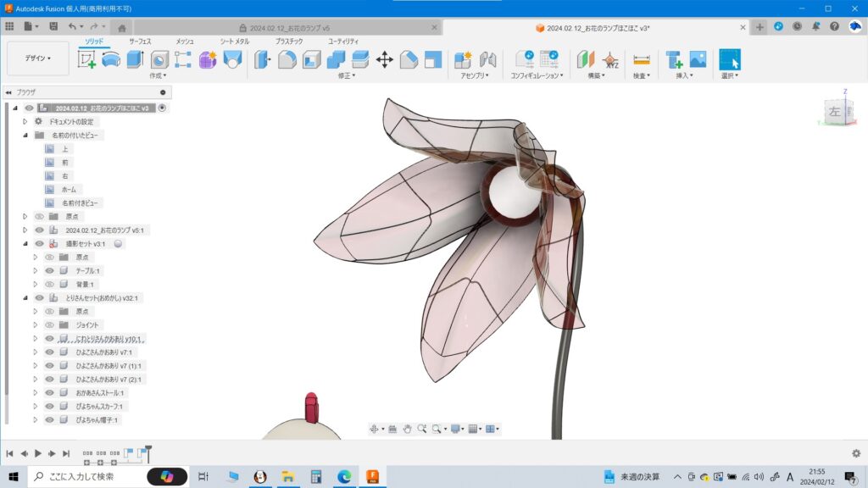Screen dimensions: 868x488
Task: Click the Joint tool icon
Action: 487,59
